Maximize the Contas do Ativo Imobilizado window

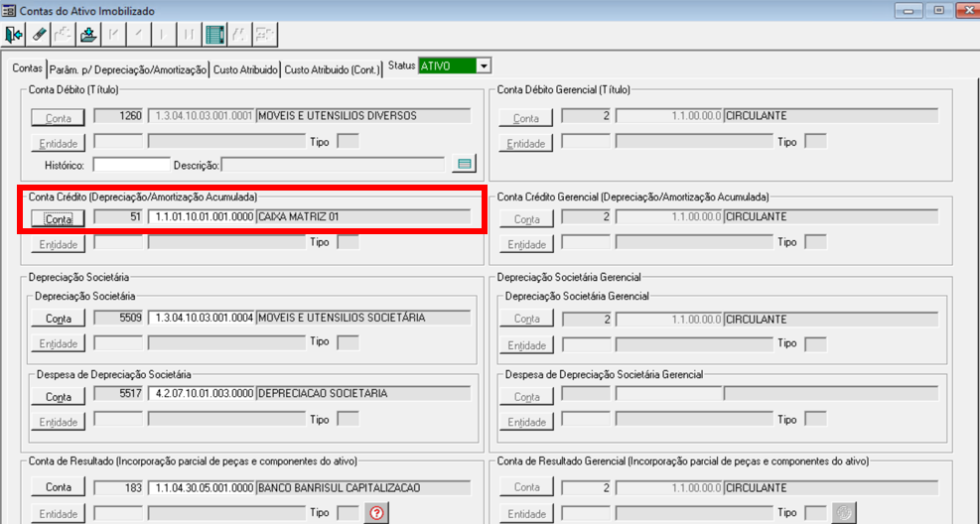(938, 11)
